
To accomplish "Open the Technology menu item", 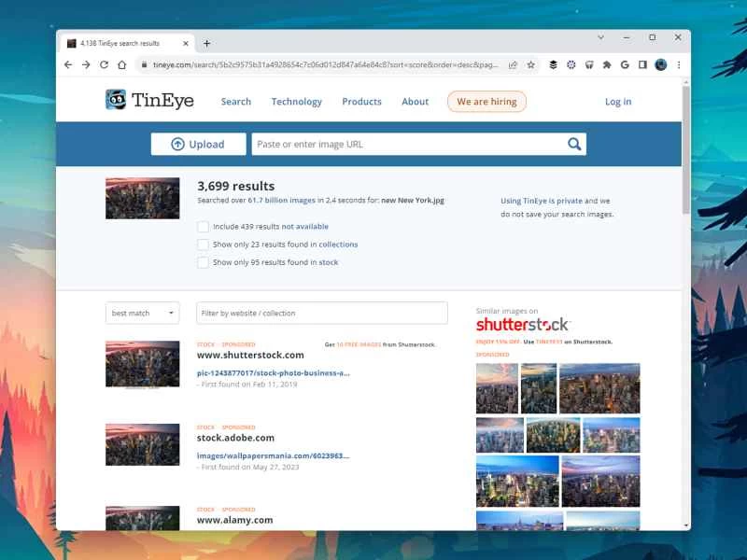I will [297, 101].
